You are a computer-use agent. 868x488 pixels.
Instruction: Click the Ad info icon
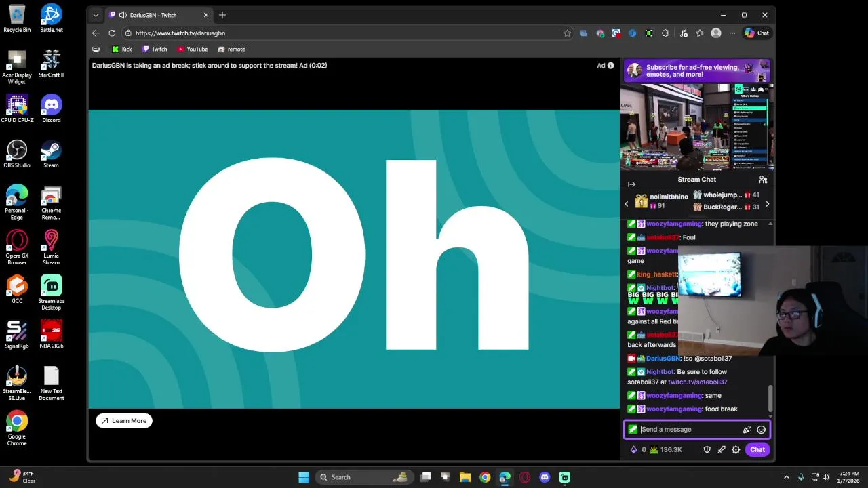tap(610, 66)
